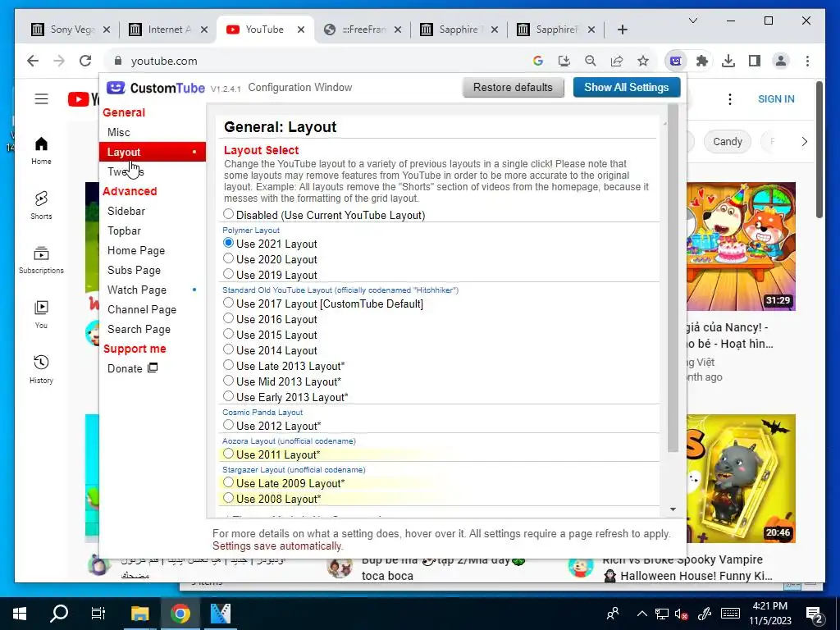Viewport: 840px width, 630px height.
Task: Bookmark this page with star icon
Action: coord(643,61)
